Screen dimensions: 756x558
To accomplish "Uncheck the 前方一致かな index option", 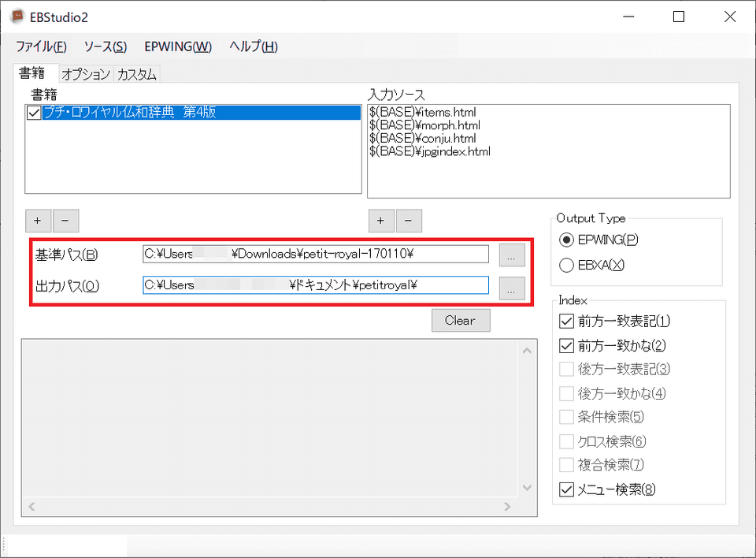I will tap(565, 344).
